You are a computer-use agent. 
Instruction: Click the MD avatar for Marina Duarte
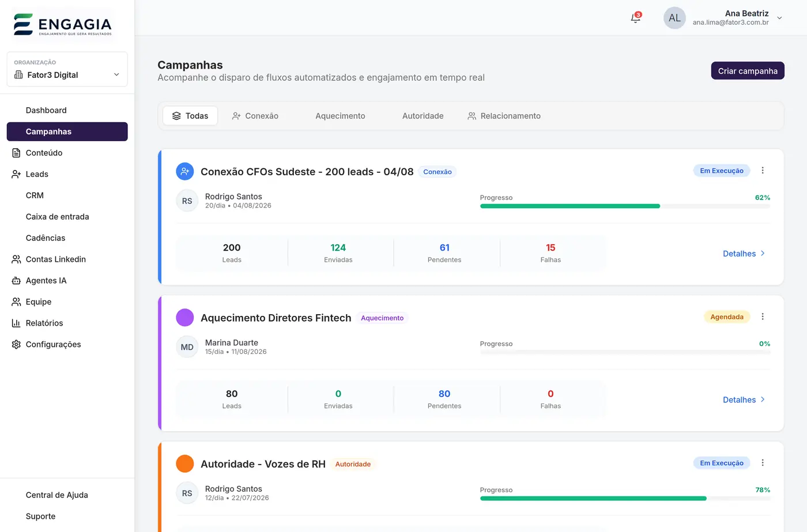187,347
